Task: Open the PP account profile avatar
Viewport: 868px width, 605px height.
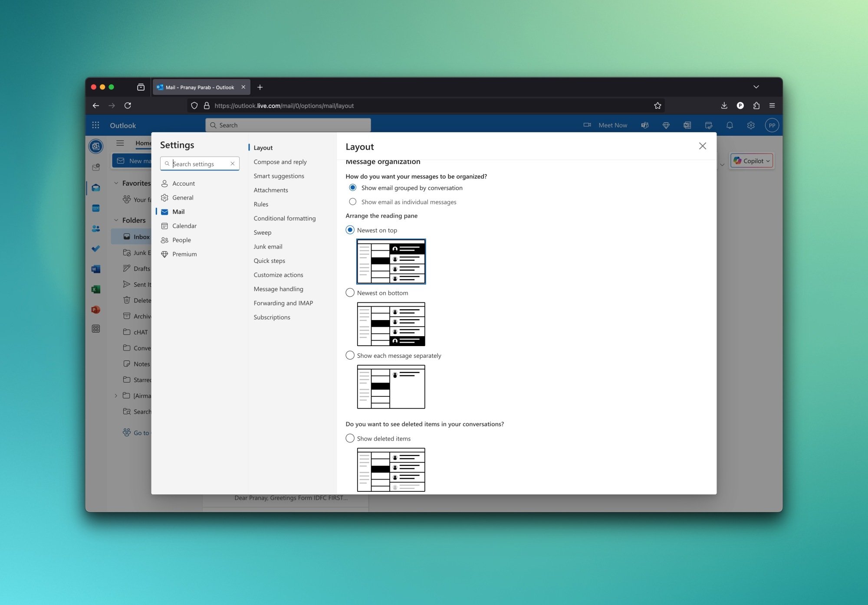Action: pyautogui.click(x=772, y=125)
